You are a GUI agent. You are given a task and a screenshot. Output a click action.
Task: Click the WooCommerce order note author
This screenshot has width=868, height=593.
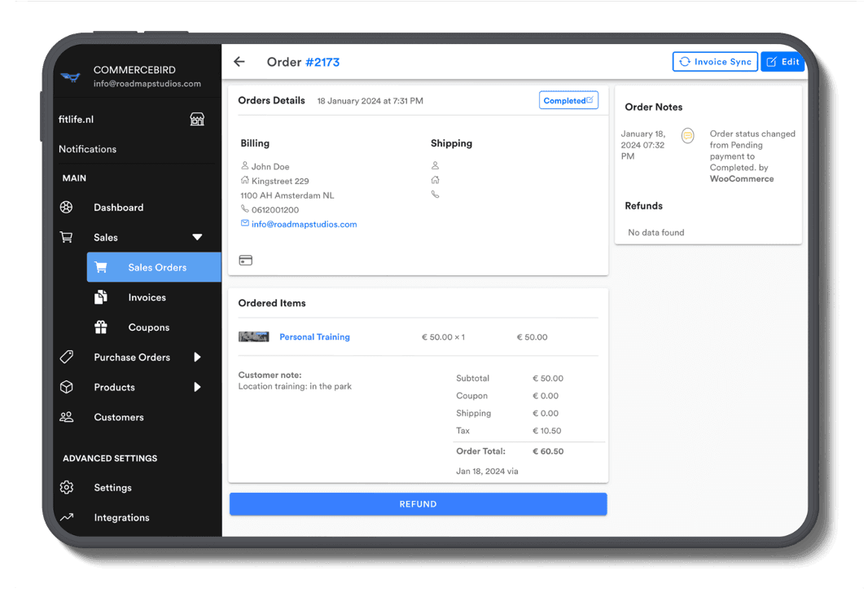[742, 179]
